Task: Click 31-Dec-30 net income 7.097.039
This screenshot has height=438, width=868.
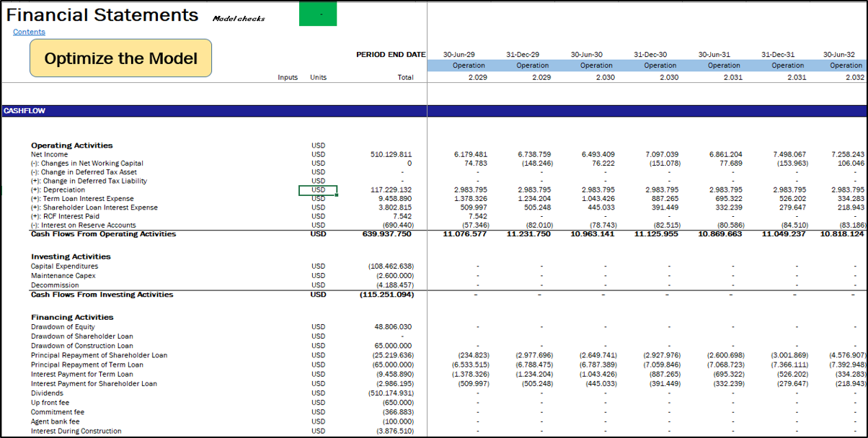Action: [x=662, y=154]
